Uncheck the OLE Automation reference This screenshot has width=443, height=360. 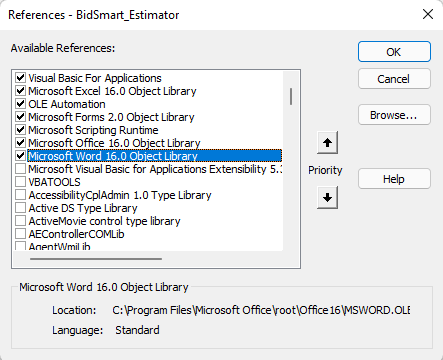click(21, 104)
